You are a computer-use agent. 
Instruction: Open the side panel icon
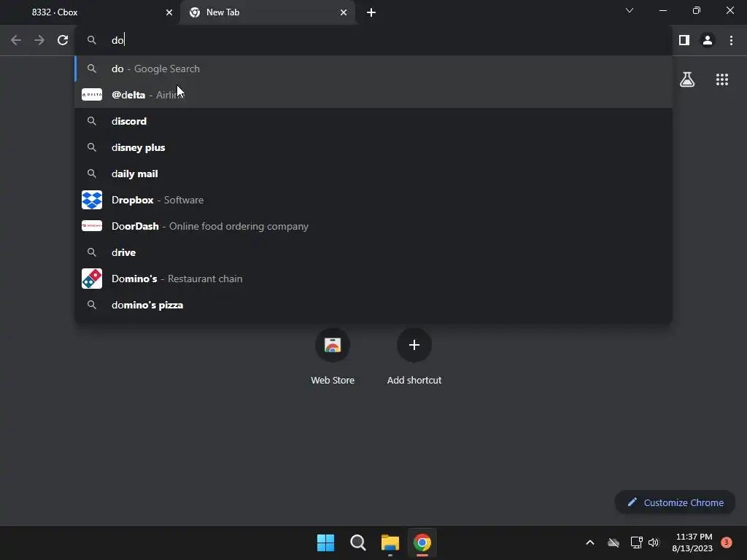click(x=684, y=41)
